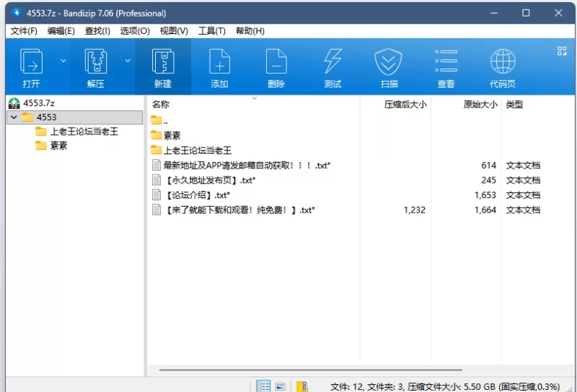Open the 代码页 (Code page) globe icon
This screenshot has height=392, width=577.
502,63
